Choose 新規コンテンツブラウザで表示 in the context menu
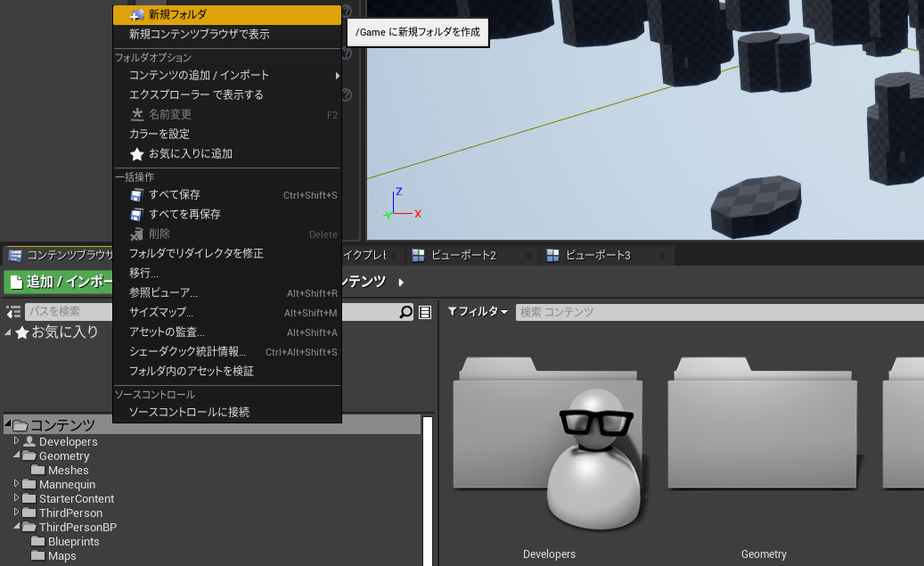 227,34
